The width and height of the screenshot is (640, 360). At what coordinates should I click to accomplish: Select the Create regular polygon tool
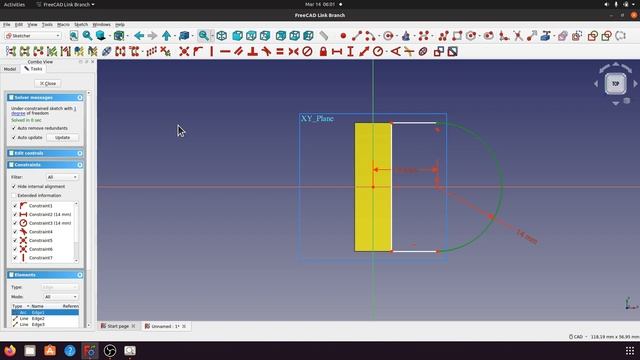tap(471, 36)
